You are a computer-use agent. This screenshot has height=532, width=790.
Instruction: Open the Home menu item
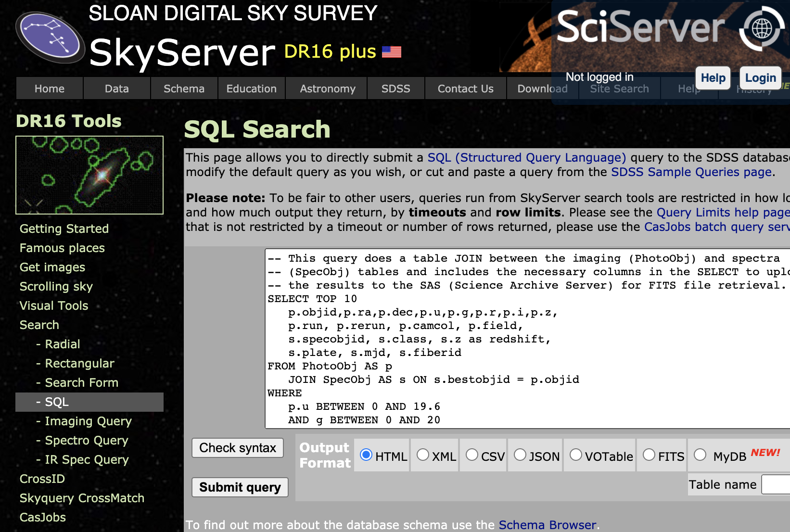coord(50,89)
